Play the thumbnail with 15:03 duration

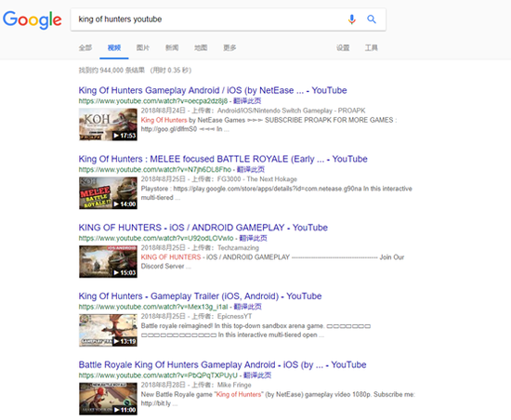pos(108,262)
